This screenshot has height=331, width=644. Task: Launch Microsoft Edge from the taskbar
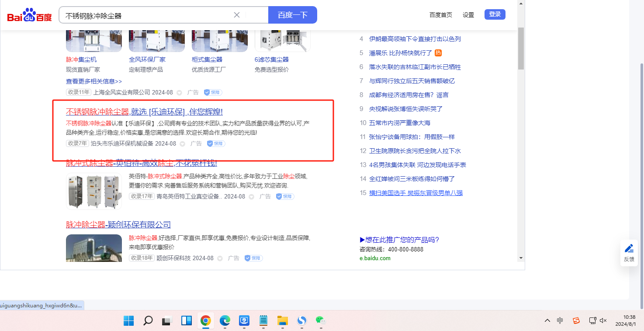(x=225, y=321)
